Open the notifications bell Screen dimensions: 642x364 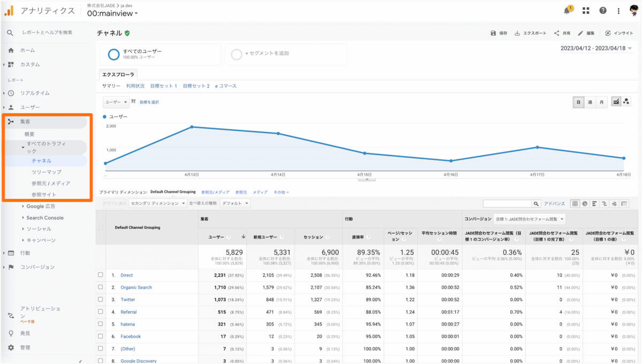568,10
